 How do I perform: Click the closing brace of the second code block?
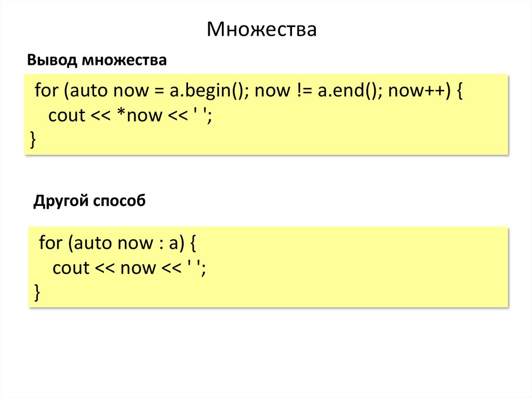[x=37, y=293]
